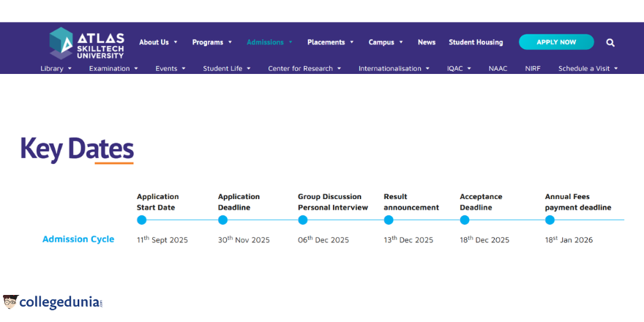Click the Application Deadline label
Screen dimensions: 644x322
(x=239, y=202)
